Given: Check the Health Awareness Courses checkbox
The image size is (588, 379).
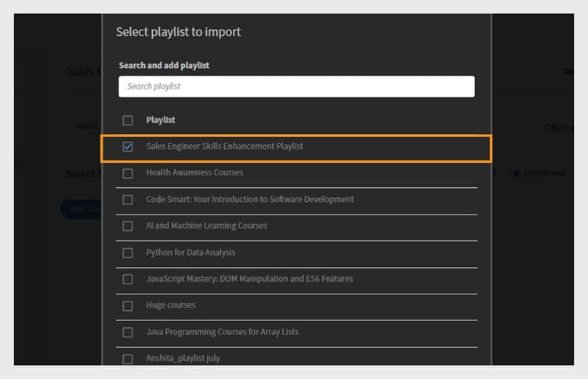Looking at the screenshot, I should coord(128,173).
